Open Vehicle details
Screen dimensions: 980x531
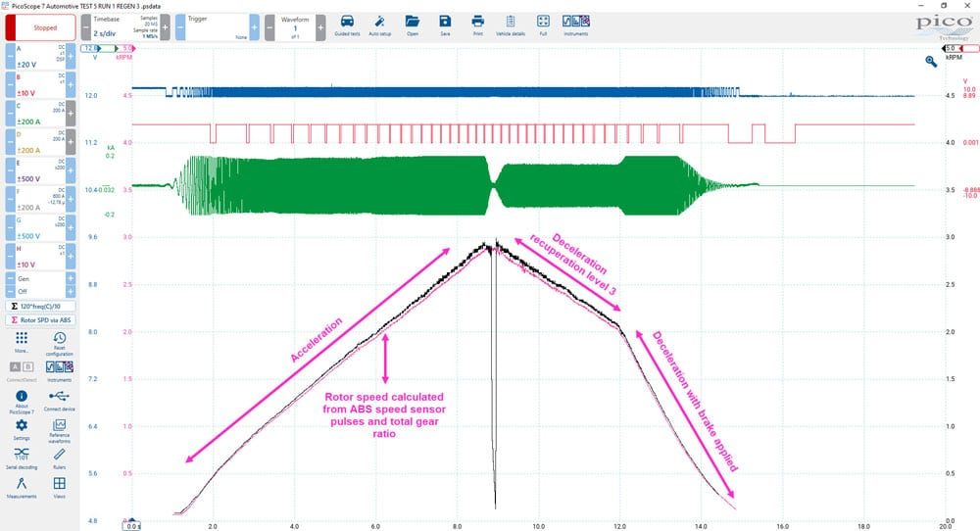tap(511, 25)
